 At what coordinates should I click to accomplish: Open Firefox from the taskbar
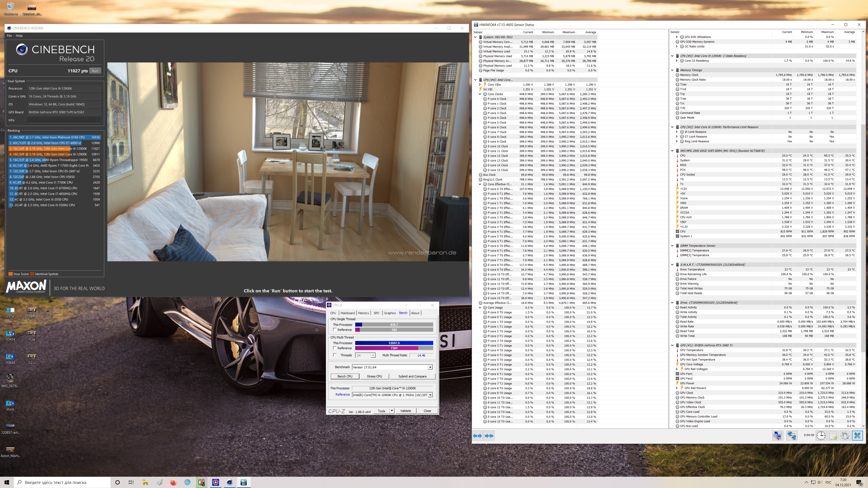173,482
